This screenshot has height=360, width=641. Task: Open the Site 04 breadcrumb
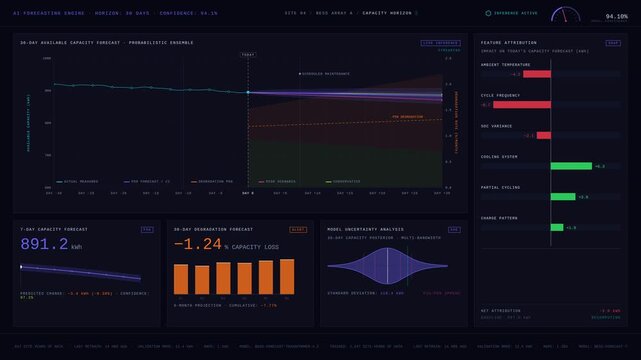click(x=295, y=13)
